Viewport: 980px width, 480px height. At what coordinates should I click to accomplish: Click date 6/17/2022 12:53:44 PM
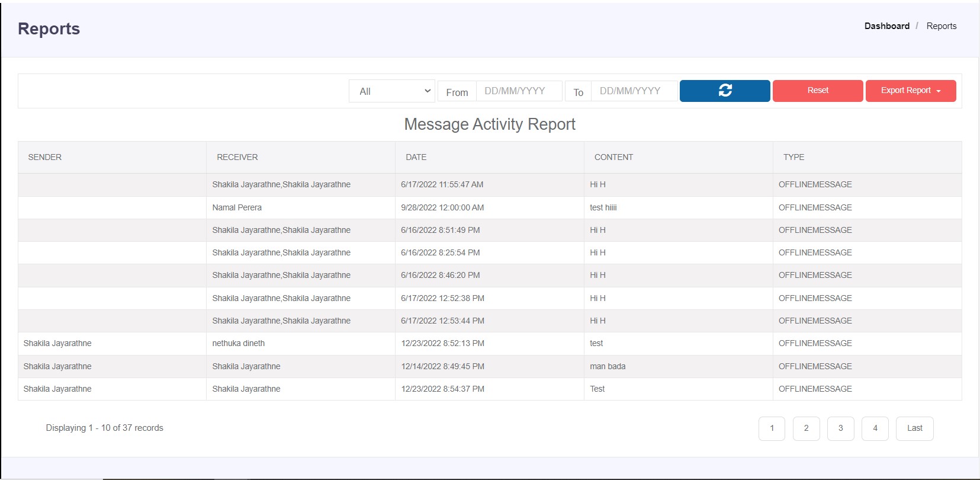pyautogui.click(x=443, y=321)
